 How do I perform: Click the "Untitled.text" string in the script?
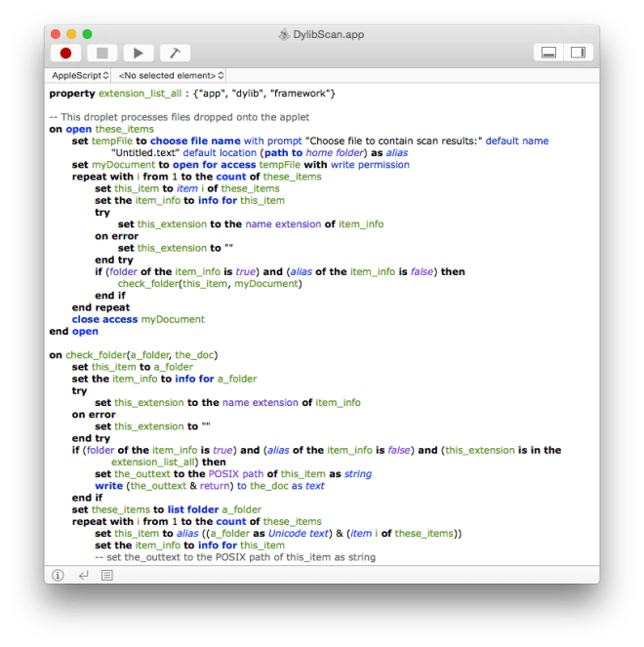coord(145,153)
